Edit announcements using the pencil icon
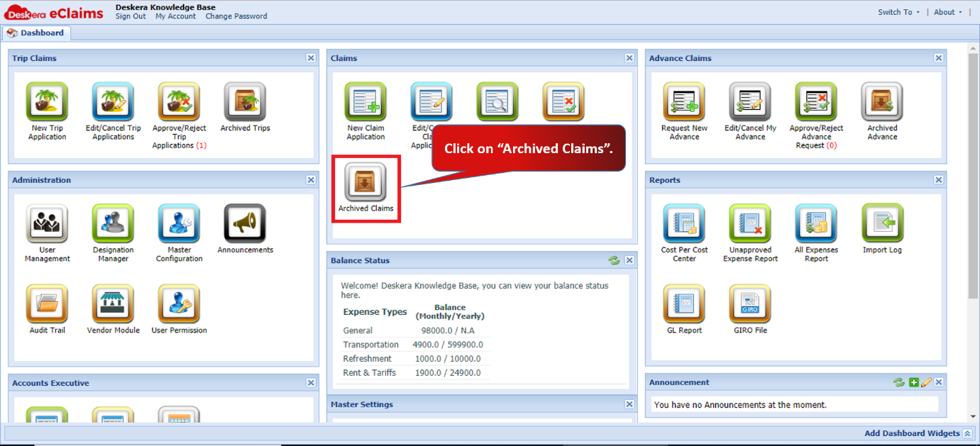Screen dimensions: 980x446 pos(926,382)
